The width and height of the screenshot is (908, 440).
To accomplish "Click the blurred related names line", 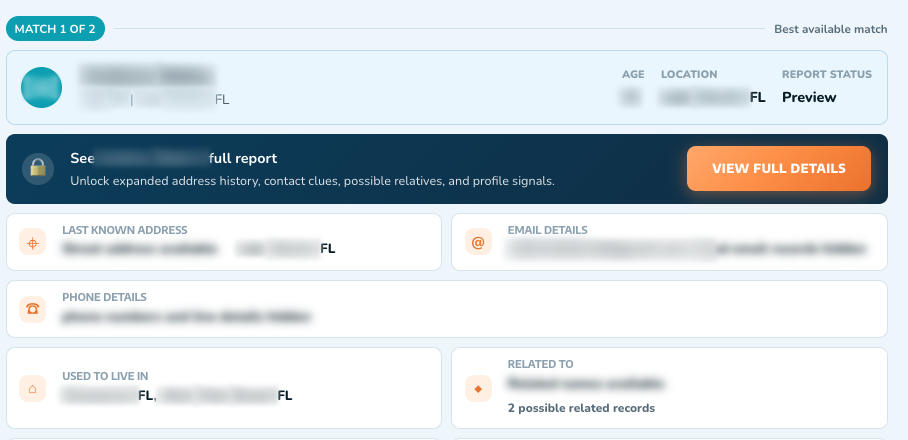I will coord(586,383).
